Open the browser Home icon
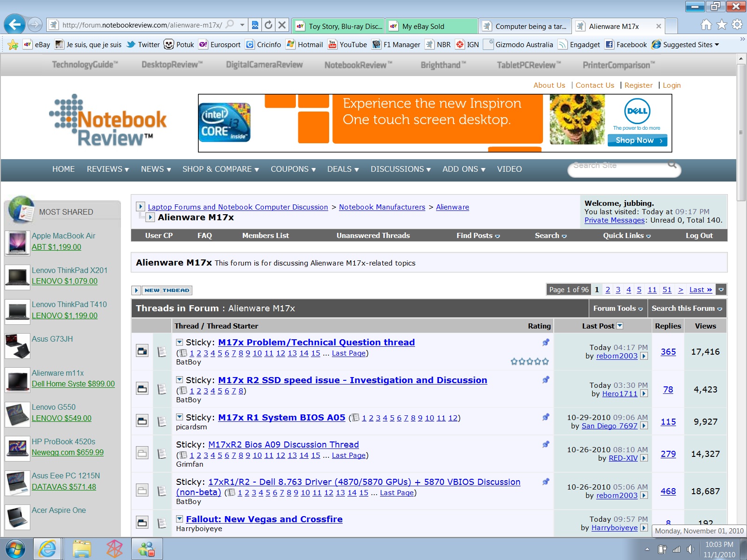The height and width of the screenshot is (560, 747). pyautogui.click(x=706, y=24)
